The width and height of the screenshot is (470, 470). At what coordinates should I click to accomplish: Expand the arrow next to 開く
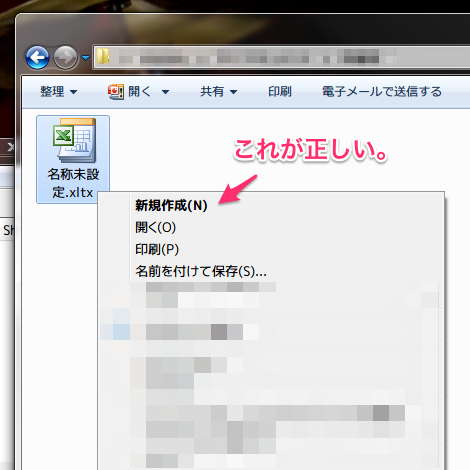pyautogui.click(x=165, y=92)
